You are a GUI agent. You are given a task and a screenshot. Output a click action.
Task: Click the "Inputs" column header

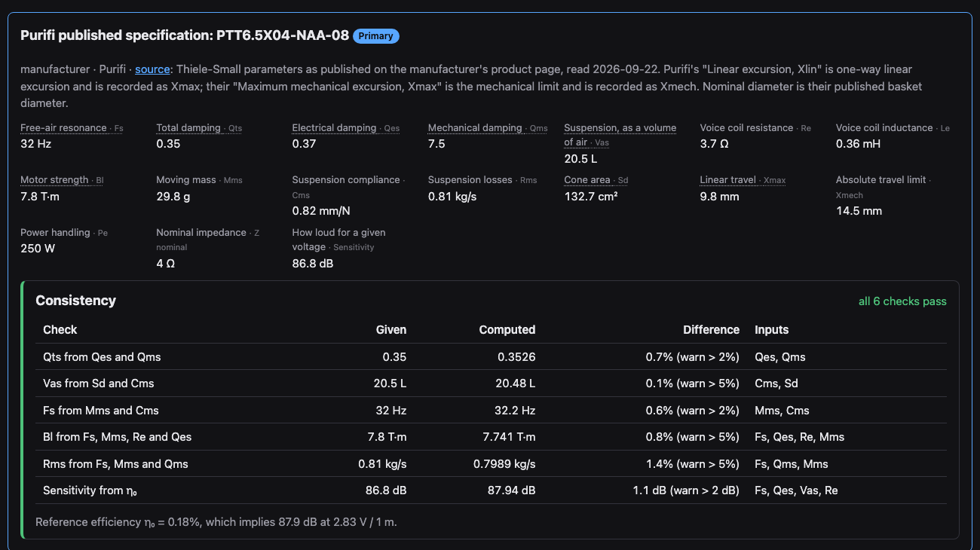[772, 330]
